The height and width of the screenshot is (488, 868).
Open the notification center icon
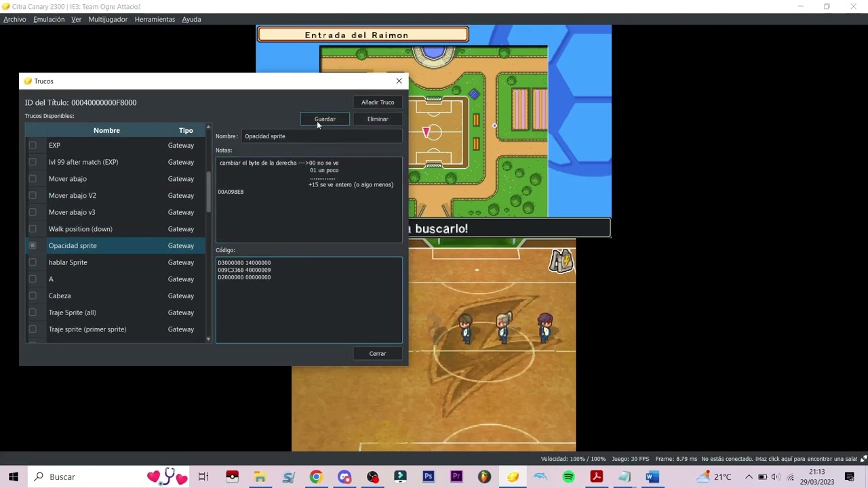pos(850,477)
